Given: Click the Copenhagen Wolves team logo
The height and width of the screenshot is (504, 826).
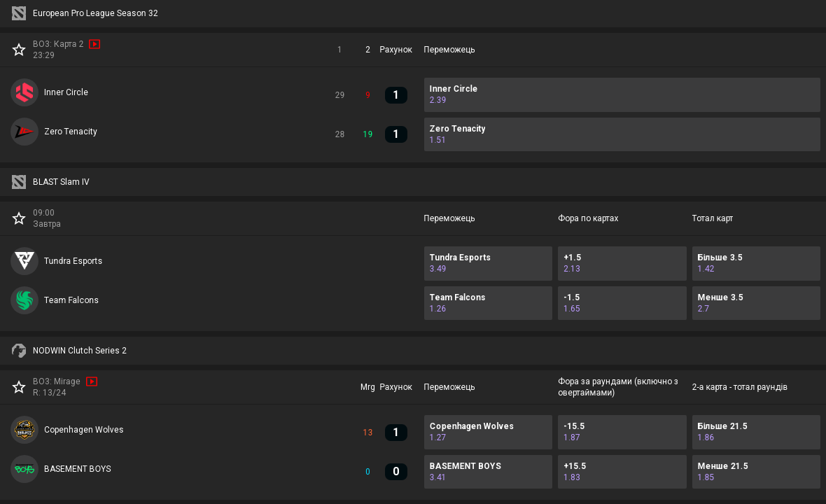Looking at the screenshot, I should (24, 430).
